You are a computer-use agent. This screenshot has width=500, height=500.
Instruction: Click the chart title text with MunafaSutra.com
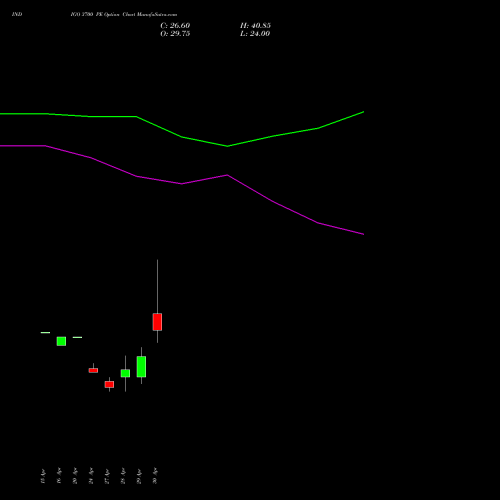coord(124,14)
